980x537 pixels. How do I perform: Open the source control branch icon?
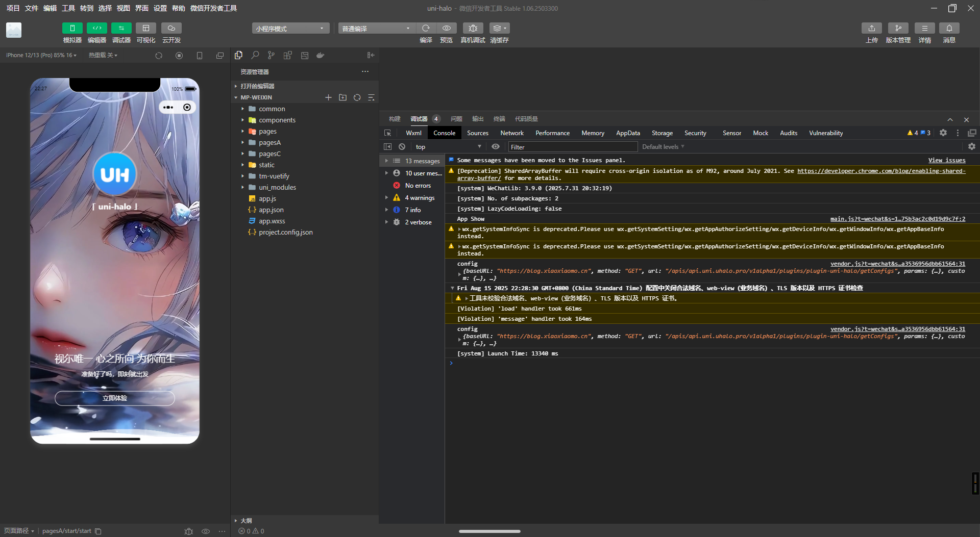point(272,55)
